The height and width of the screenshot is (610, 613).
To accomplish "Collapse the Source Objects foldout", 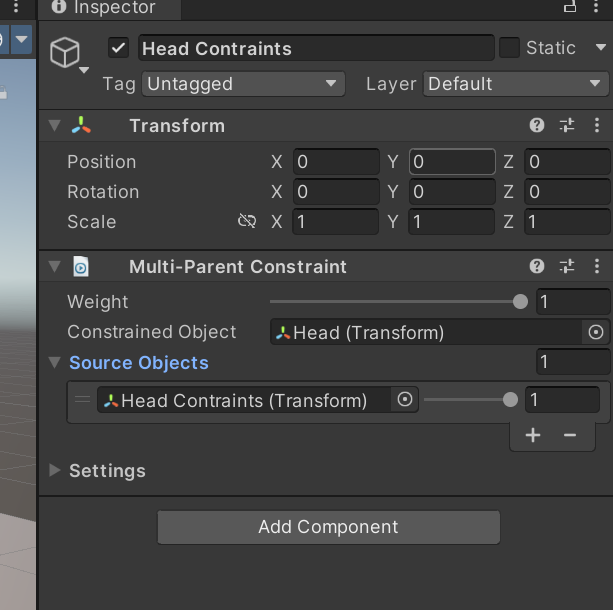I will click(x=55, y=362).
